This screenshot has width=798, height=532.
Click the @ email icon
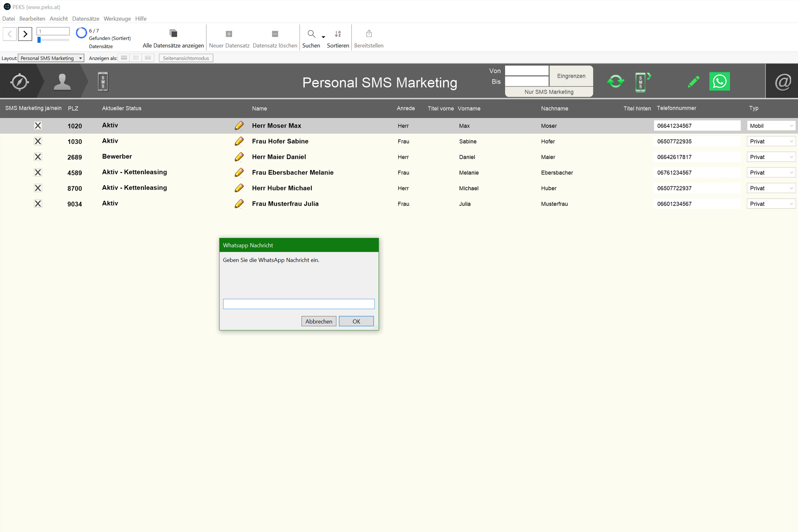782,82
